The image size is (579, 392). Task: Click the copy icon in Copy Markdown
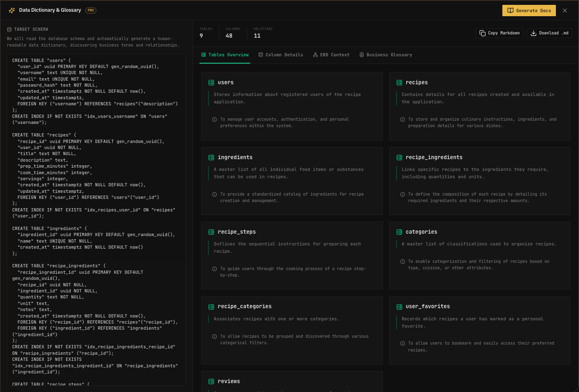pyautogui.click(x=482, y=33)
